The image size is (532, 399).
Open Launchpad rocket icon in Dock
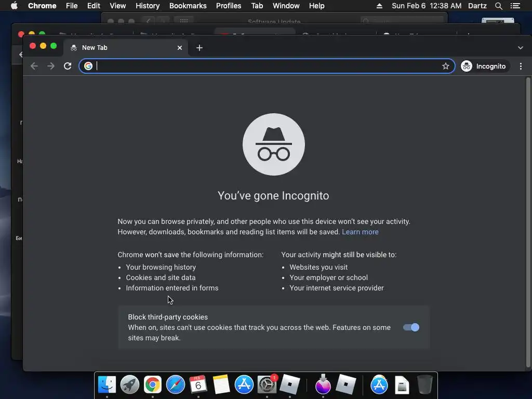129,385
